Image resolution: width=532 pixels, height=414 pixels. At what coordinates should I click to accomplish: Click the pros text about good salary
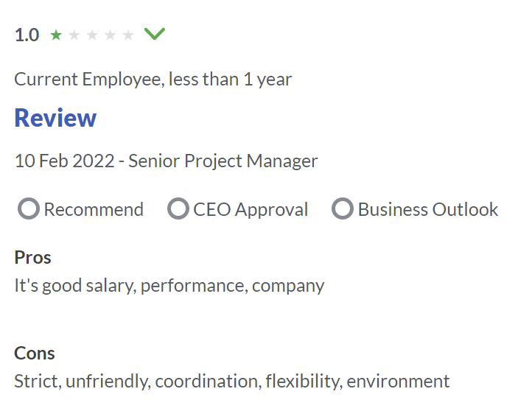(x=169, y=285)
